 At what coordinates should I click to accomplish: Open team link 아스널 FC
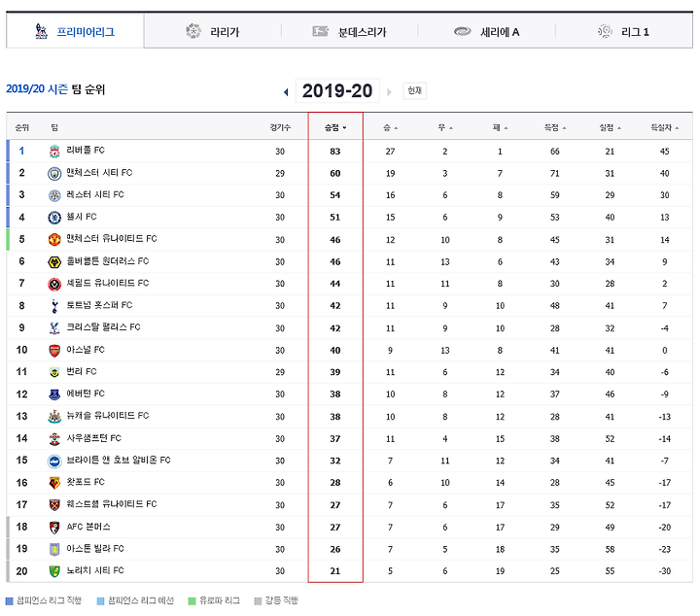click(x=86, y=349)
